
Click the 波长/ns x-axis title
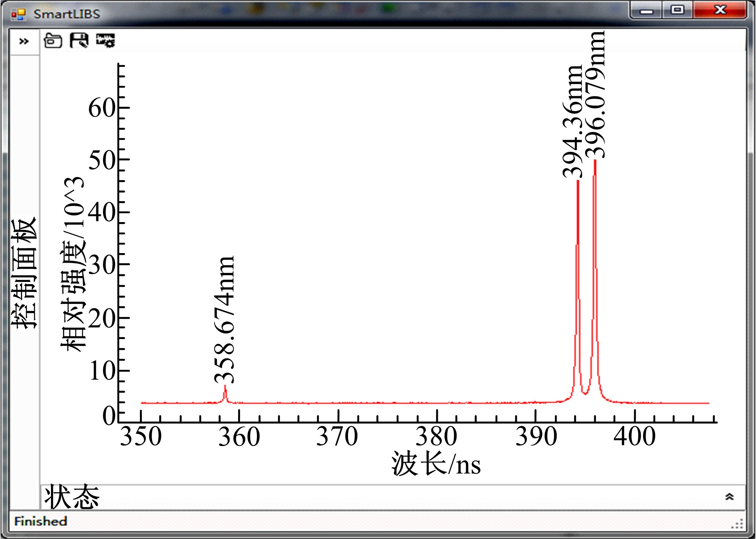436,464
